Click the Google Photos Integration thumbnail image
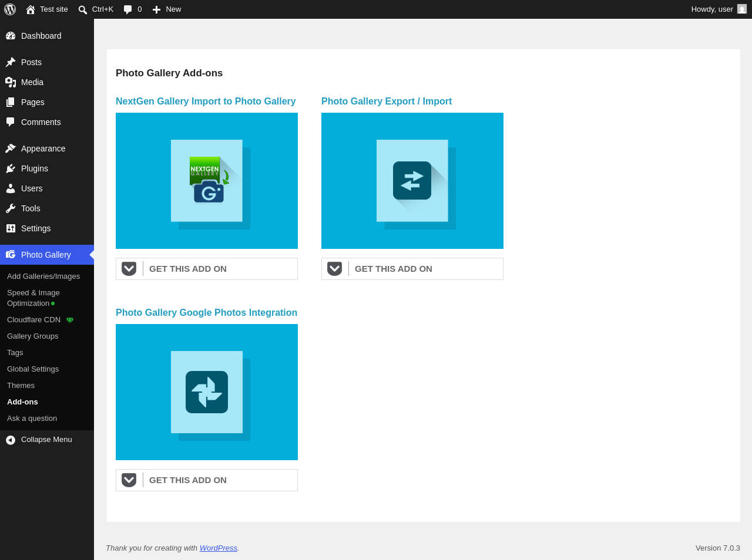 tap(207, 392)
